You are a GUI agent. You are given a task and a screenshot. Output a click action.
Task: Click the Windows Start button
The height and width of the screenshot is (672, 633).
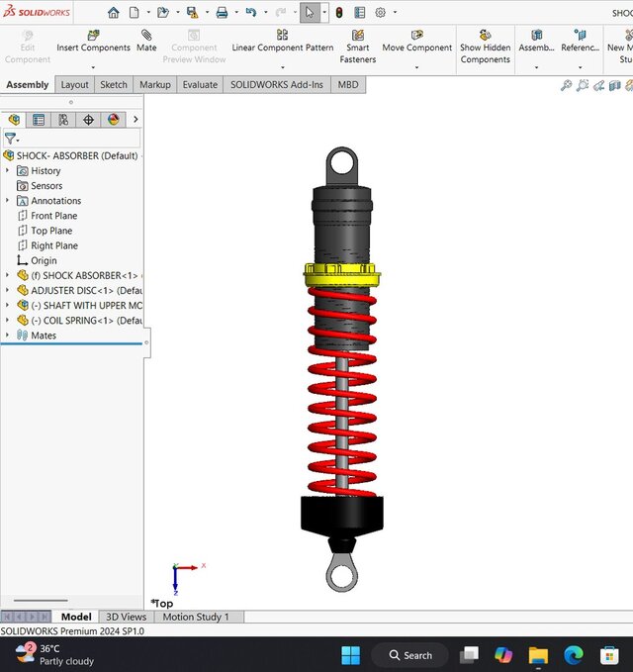[x=351, y=655]
